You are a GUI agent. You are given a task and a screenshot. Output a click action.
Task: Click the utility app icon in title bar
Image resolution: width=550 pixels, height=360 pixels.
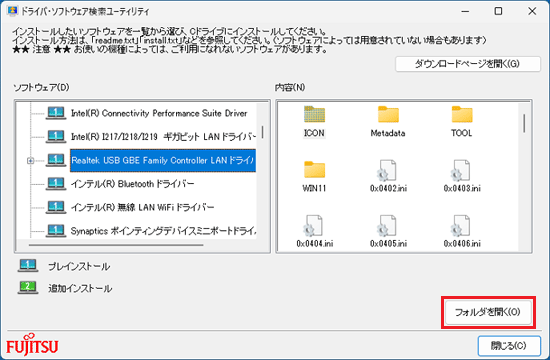point(12,11)
